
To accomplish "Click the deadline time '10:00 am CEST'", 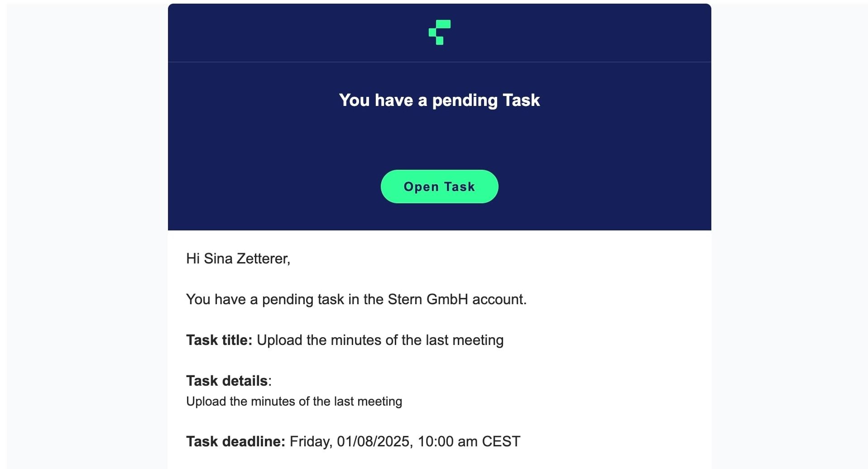I will [x=469, y=441].
